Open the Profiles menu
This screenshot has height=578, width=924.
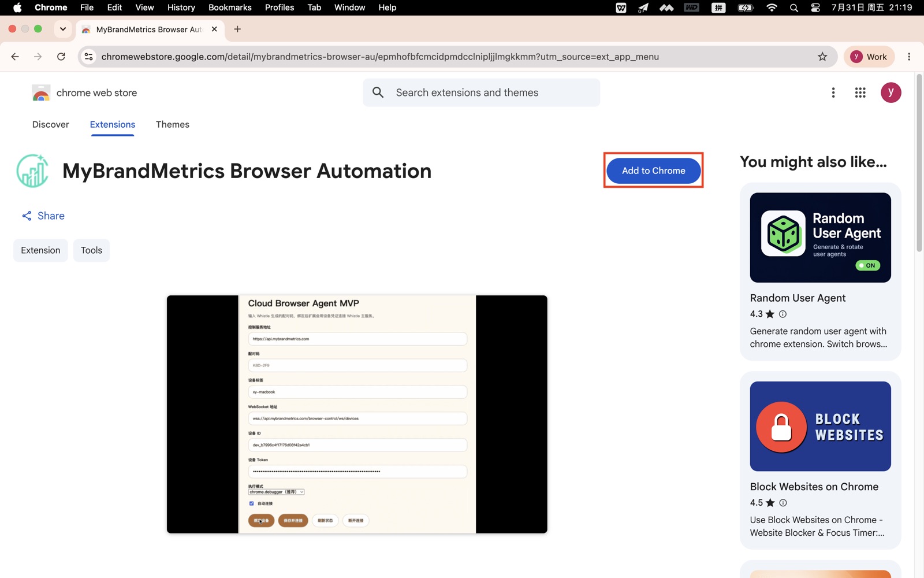point(280,8)
